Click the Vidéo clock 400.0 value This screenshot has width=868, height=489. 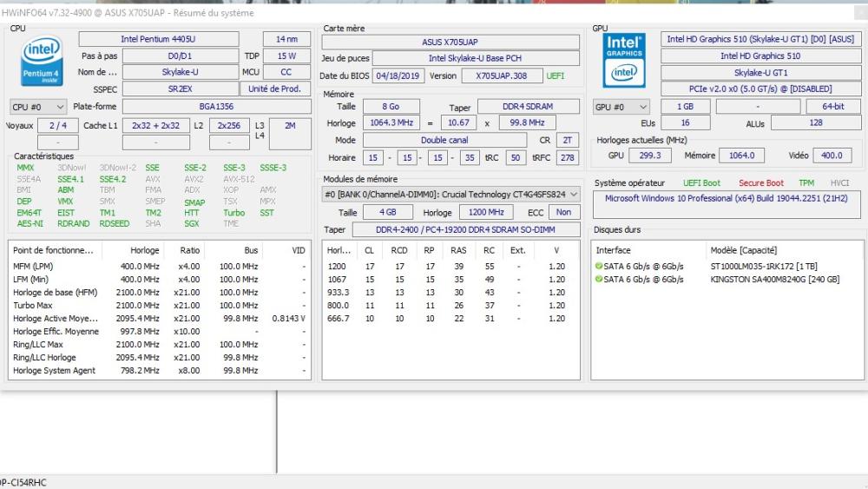[x=832, y=155]
